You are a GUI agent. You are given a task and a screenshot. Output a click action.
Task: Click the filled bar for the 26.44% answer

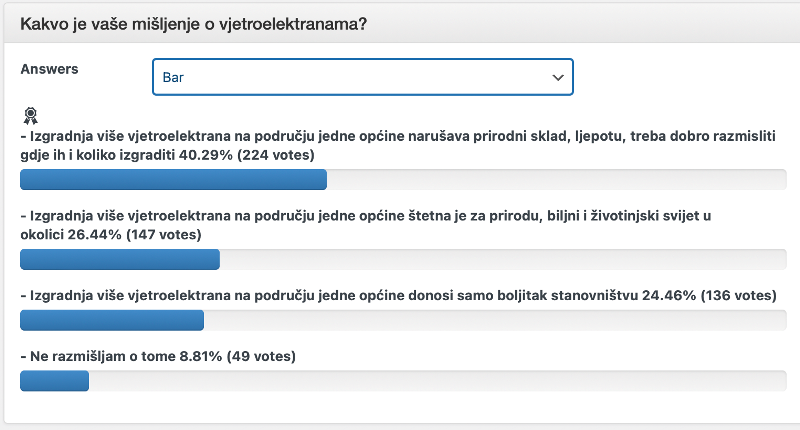(120, 260)
